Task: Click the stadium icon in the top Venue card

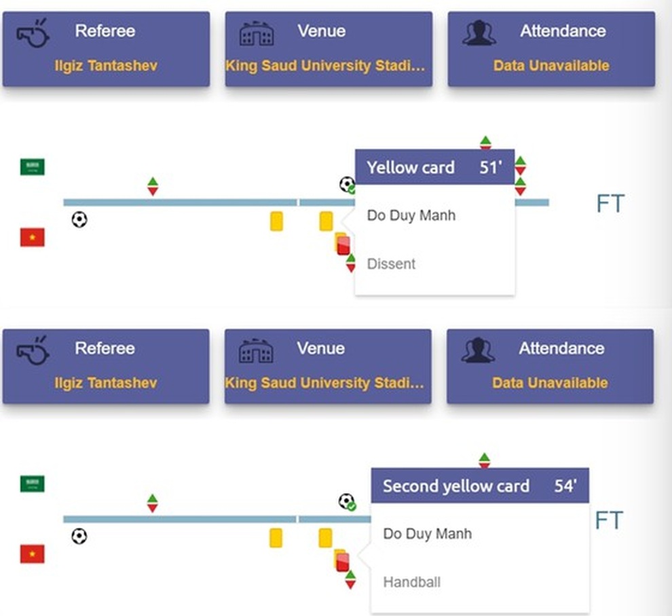Action: pyautogui.click(x=257, y=33)
